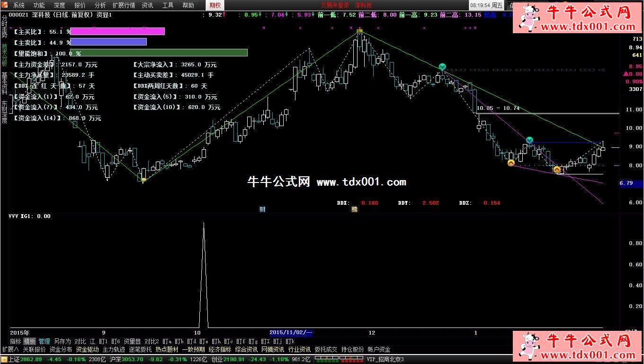The width and height of the screenshot is (644, 364).
Task: Open the 委托成交 tab
Action: click(x=326, y=349)
